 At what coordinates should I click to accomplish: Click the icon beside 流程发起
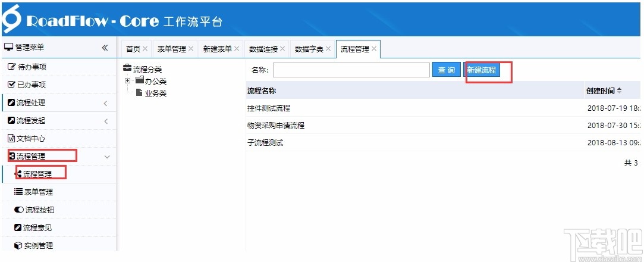[12, 120]
